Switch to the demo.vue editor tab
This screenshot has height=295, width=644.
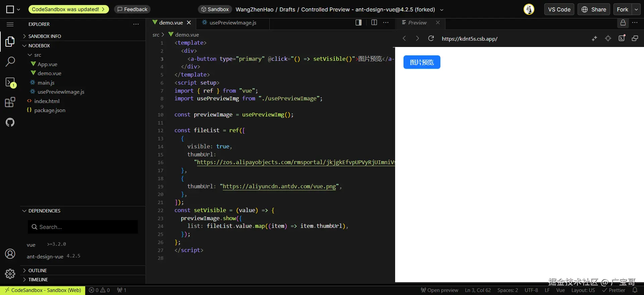click(171, 22)
